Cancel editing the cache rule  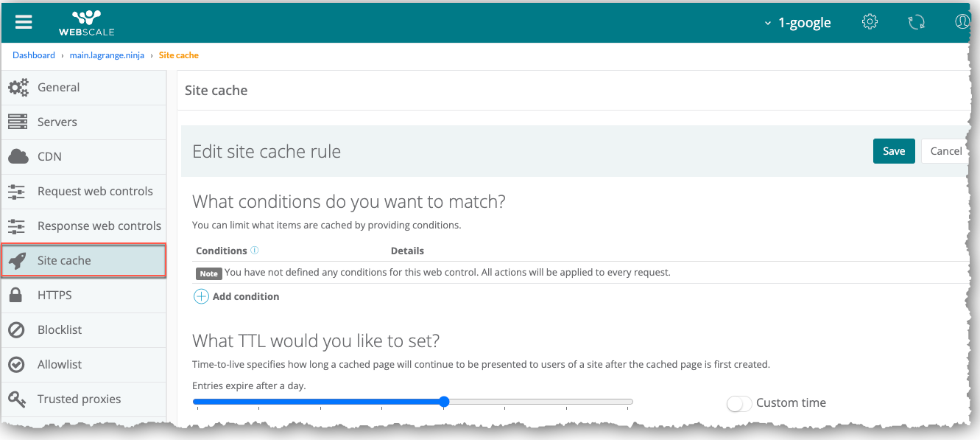[x=945, y=151]
